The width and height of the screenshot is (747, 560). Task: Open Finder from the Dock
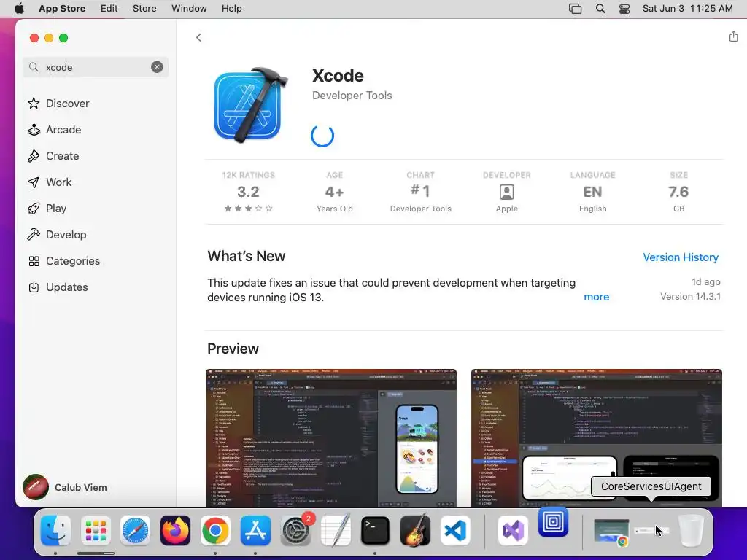tap(55, 531)
